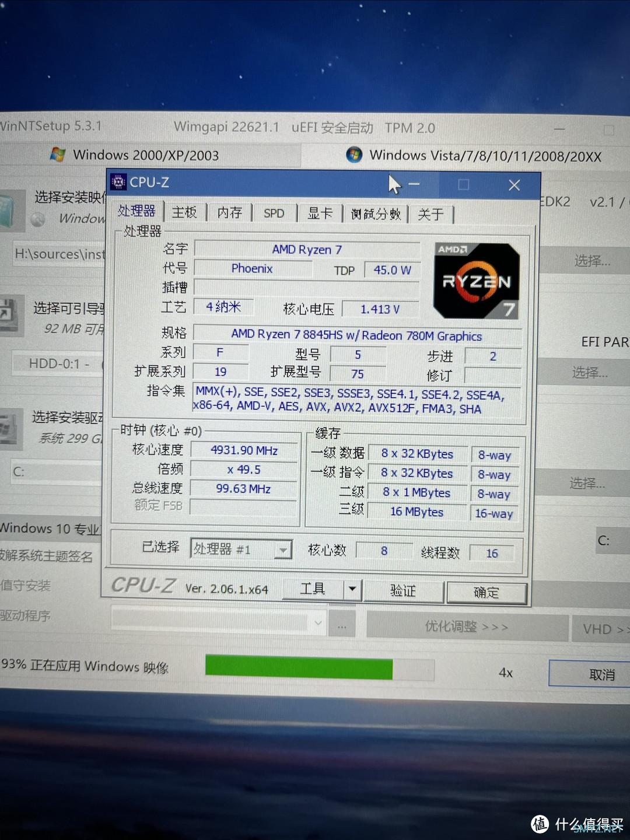Click the 核心速度 value 4931.90 MHz
This screenshot has width=630, height=840.
[x=244, y=450]
